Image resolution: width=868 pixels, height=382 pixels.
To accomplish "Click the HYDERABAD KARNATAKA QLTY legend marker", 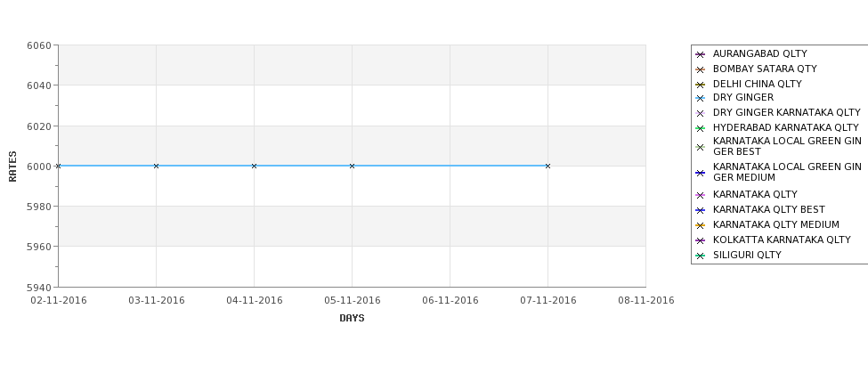I will 701,128.
